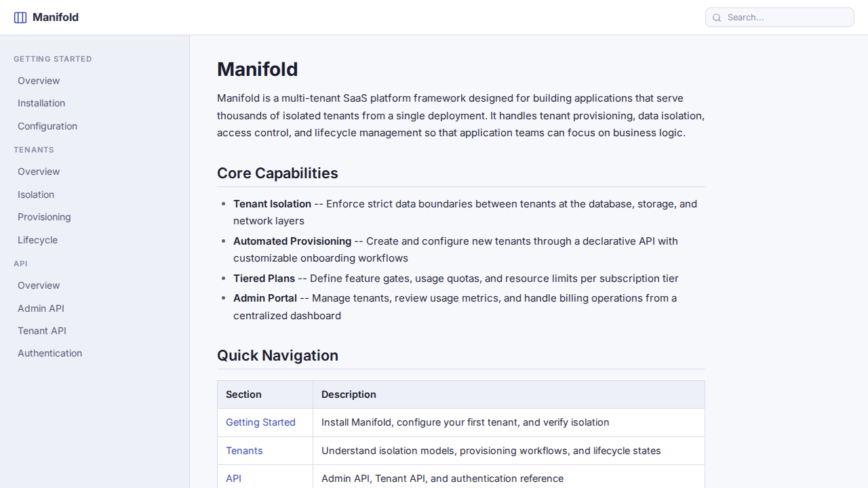Click the API link in the navigation table
The width and height of the screenshot is (868, 488).
tap(233, 479)
